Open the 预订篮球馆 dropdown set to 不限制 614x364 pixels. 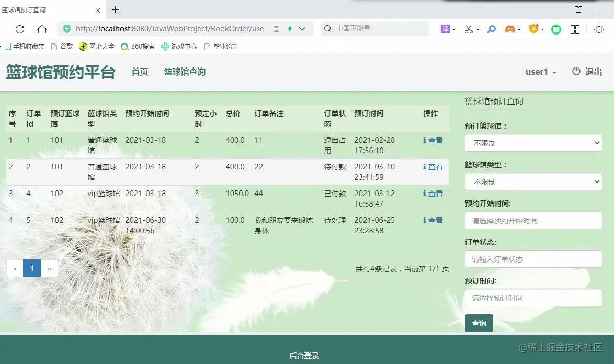(x=533, y=143)
